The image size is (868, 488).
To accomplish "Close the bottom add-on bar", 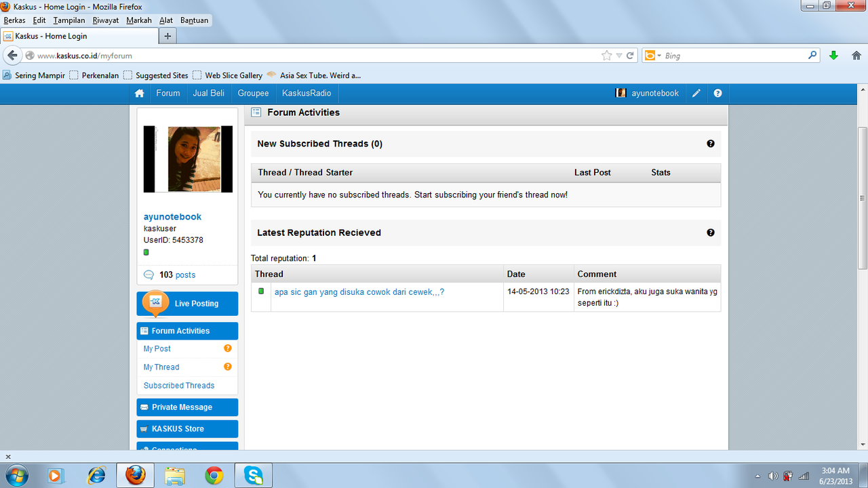I will (8, 457).
